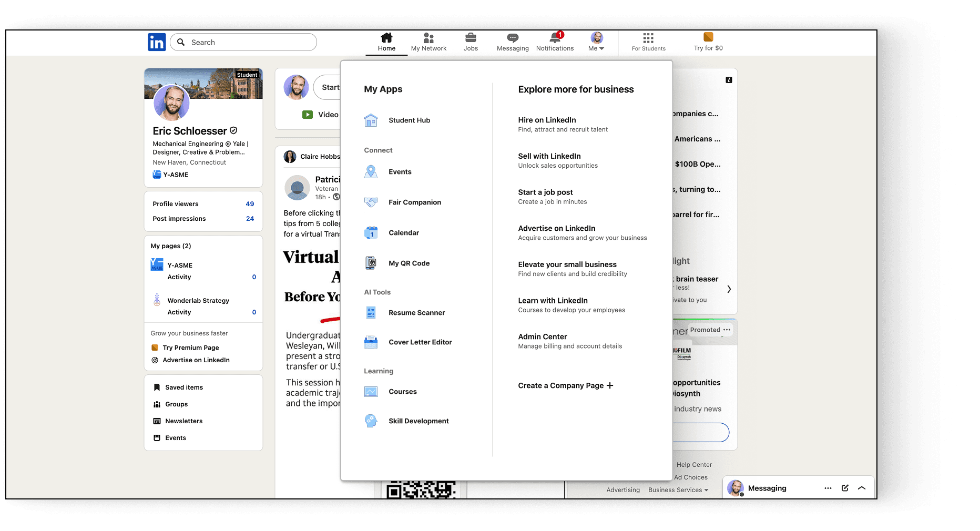The height and width of the screenshot is (531, 980).
Task: Open Newsletters icon in sidebar
Action: click(157, 421)
